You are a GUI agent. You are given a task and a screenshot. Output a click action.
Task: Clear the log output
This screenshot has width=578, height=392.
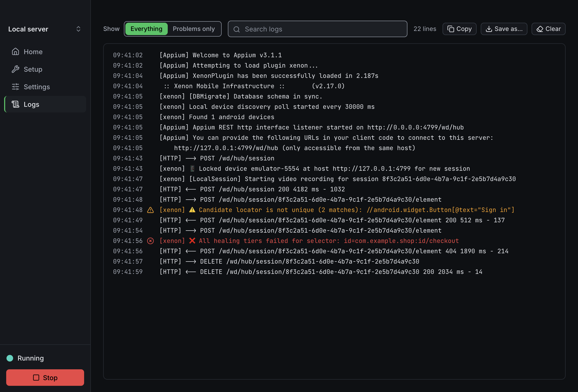click(548, 29)
